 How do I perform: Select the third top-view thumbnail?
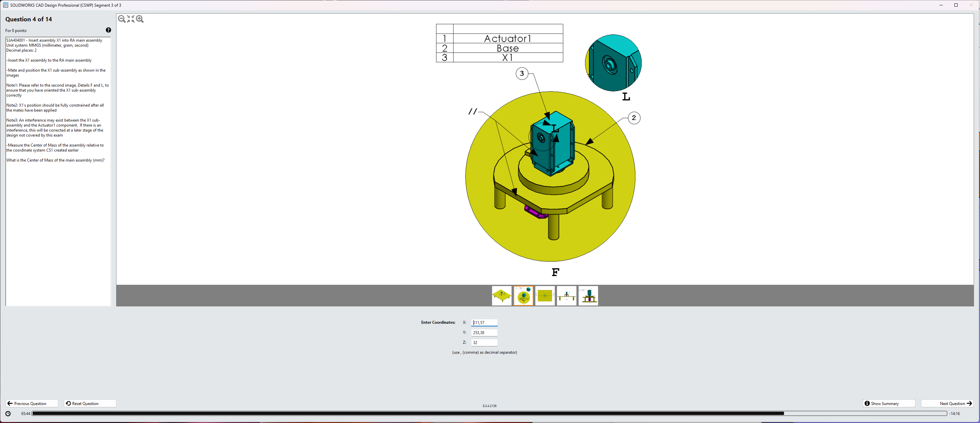545,295
